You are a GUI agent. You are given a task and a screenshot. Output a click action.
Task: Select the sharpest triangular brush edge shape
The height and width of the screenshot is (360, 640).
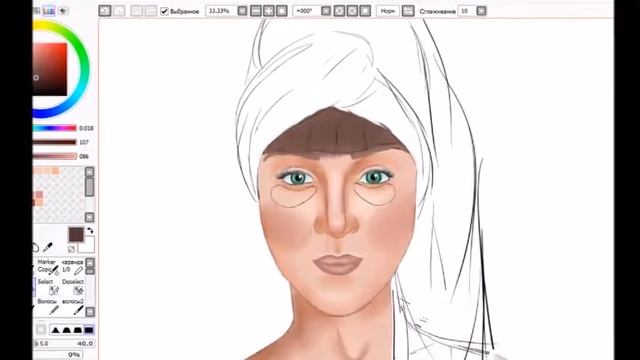[56, 329]
